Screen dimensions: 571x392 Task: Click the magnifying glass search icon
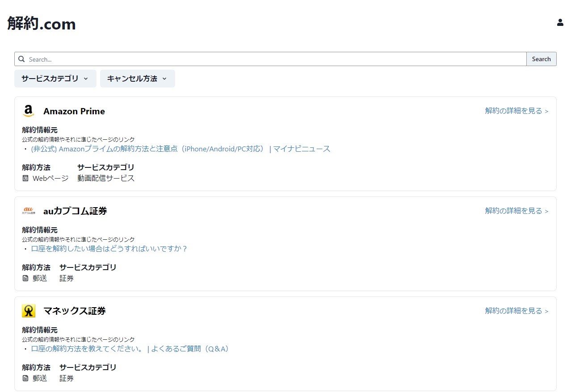(21, 59)
